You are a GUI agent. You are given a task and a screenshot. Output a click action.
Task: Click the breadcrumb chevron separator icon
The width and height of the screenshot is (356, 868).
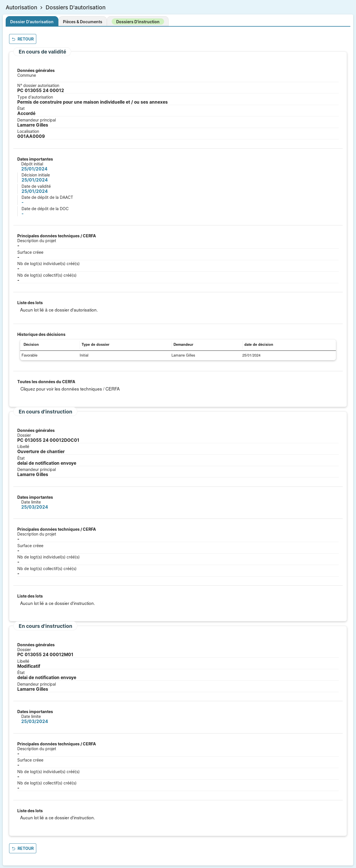(41, 7)
